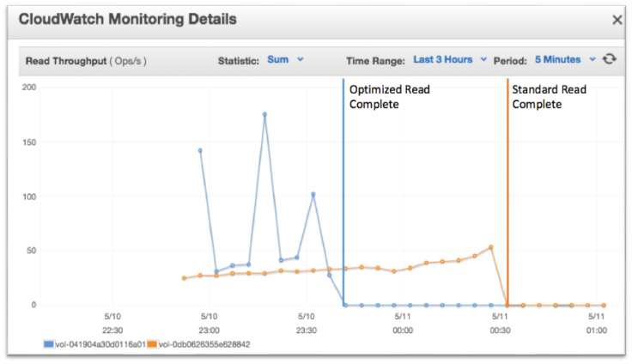Open the Statistic Sum dropdown
This screenshot has width=632, height=364.
[285, 59]
